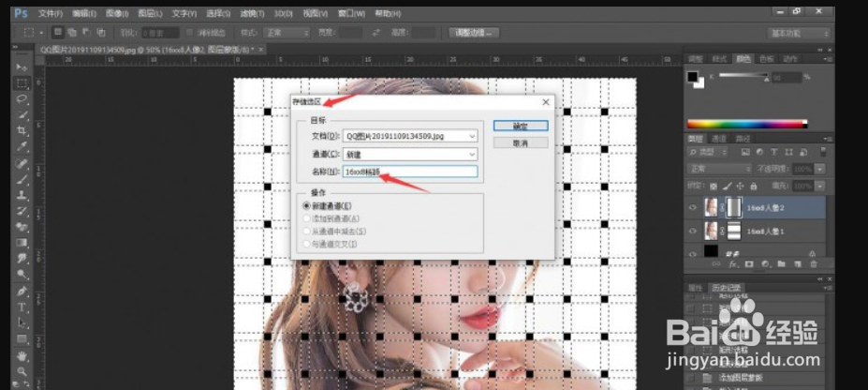This screenshot has height=390, width=868.
Task: Click New Selection mode icon in options bar
Action: pyautogui.click(x=57, y=33)
